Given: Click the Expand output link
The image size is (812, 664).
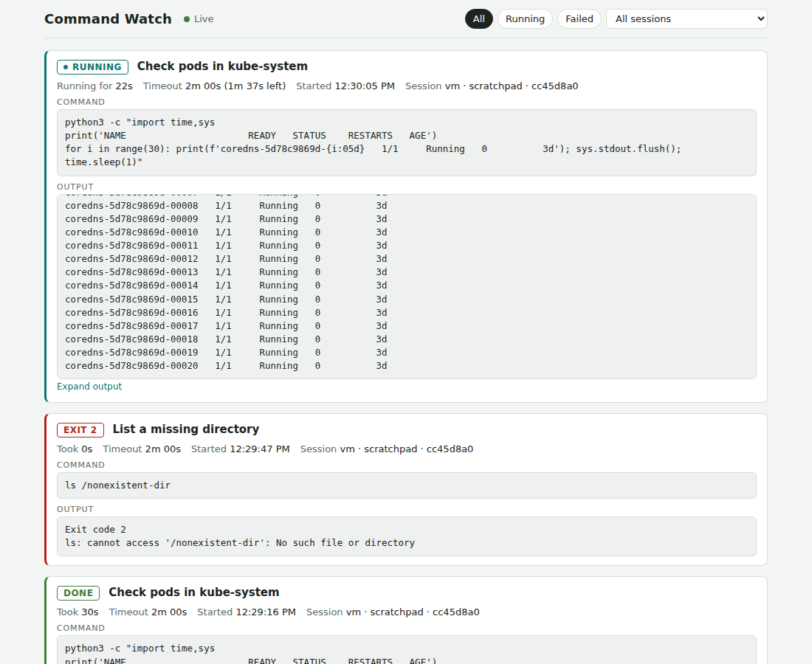Looking at the screenshot, I should point(89,387).
